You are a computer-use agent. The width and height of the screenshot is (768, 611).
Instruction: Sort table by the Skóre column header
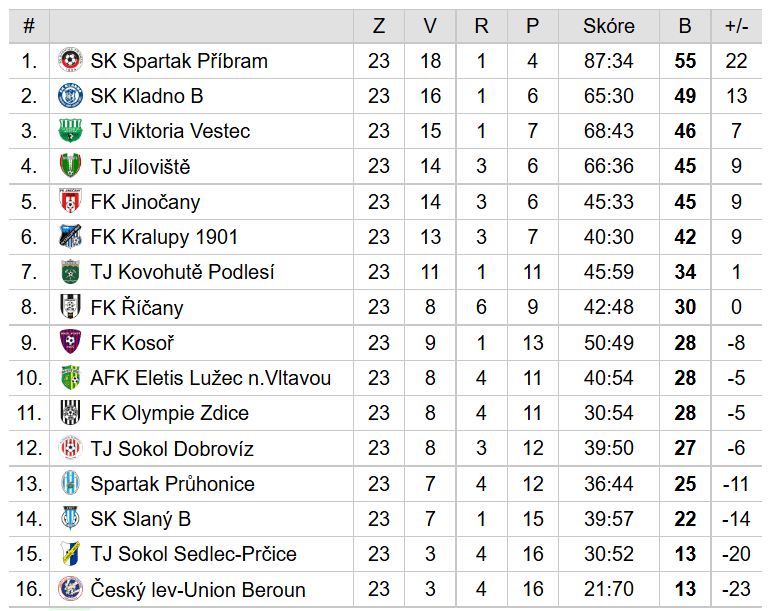coord(609,26)
